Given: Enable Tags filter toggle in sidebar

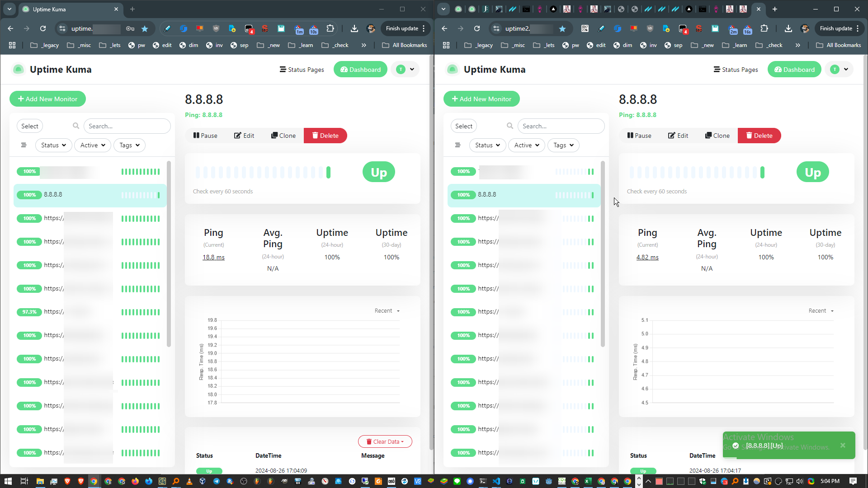Looking at the screenshot, I should (x=129, y=145).
